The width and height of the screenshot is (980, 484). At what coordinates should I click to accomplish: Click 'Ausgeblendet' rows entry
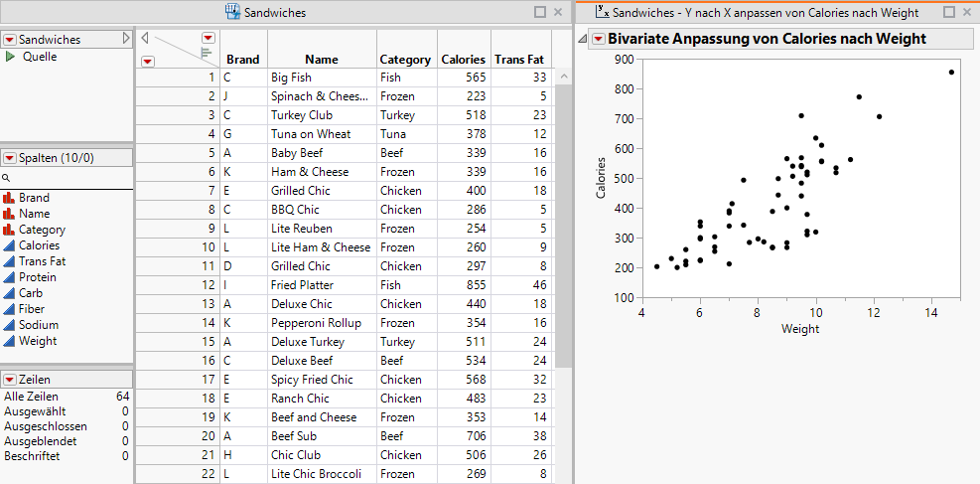point(67,441)
